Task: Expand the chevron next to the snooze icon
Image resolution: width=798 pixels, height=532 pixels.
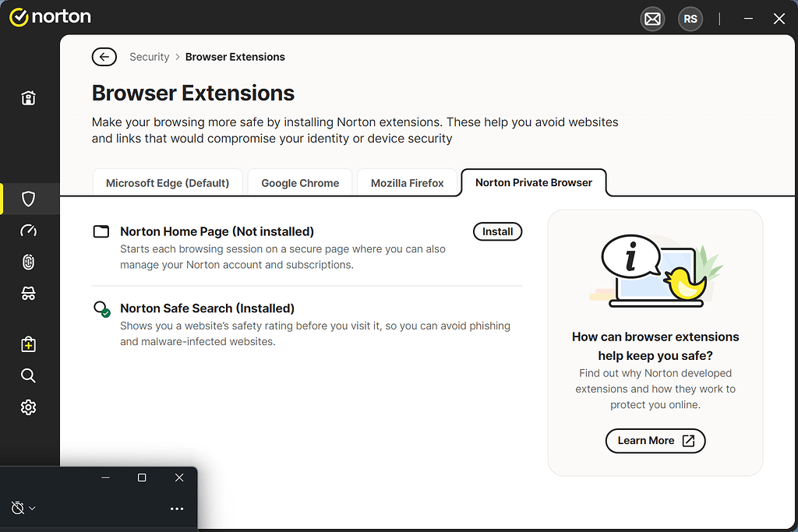Action: point(32,507)
